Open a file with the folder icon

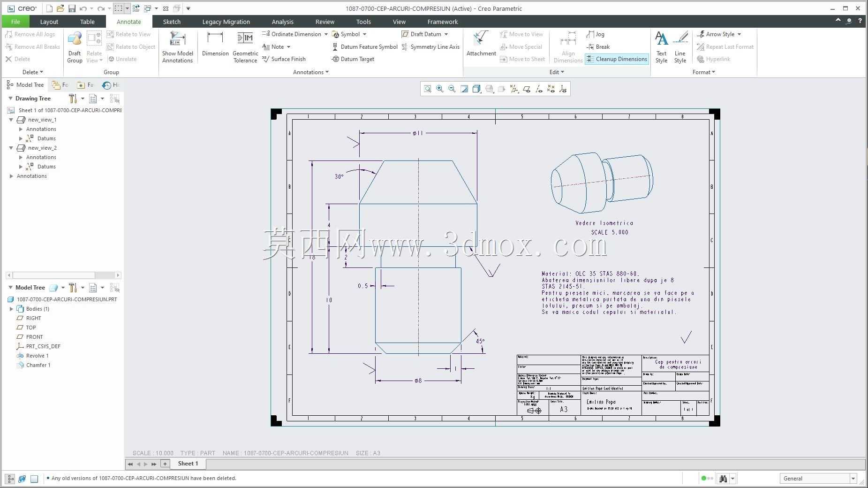[60, 8]
